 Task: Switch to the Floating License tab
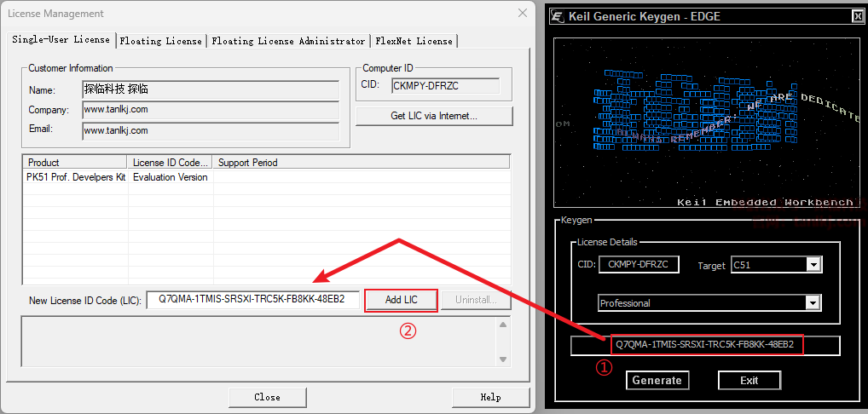pos(160,41)
